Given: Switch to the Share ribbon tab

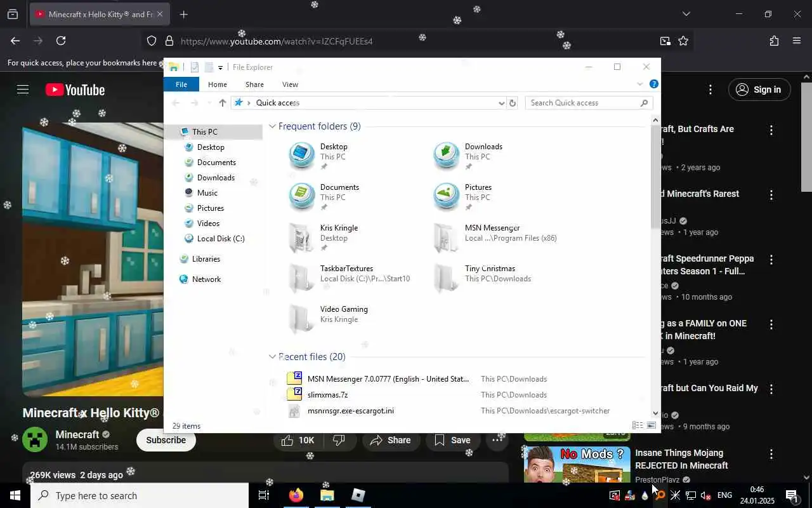Looking at the screenshot, I should (254, 84).
